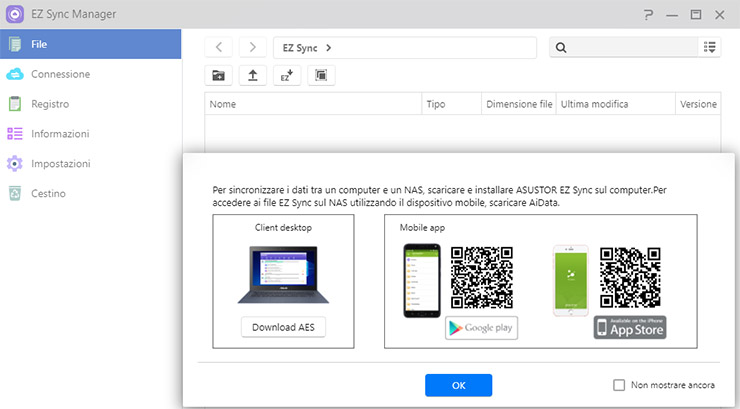Click the create new folder icon
The height and width of the screenshot is (409, 740).
[219, 75]
